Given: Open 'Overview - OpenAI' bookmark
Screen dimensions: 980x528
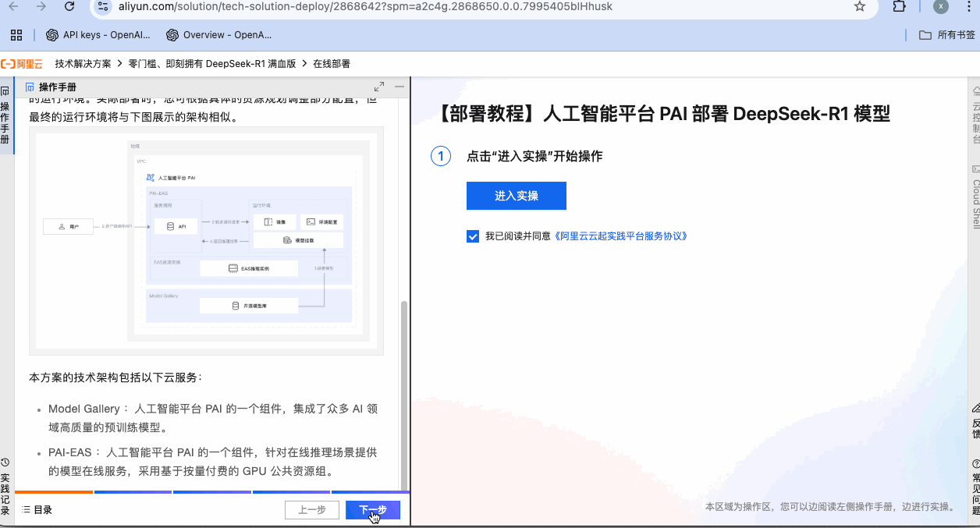Looking at the screenshot, I should [x=219, y=35].
